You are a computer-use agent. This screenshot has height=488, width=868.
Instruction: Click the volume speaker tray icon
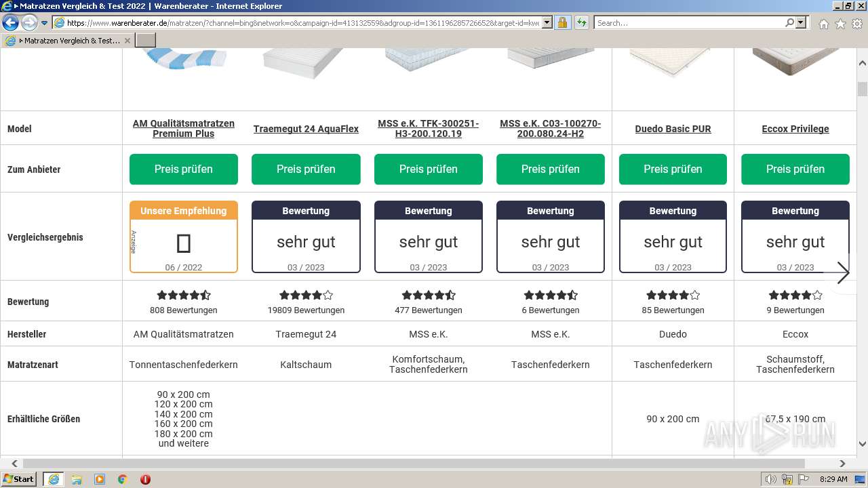pyautogui.click(x=771, y=479)
